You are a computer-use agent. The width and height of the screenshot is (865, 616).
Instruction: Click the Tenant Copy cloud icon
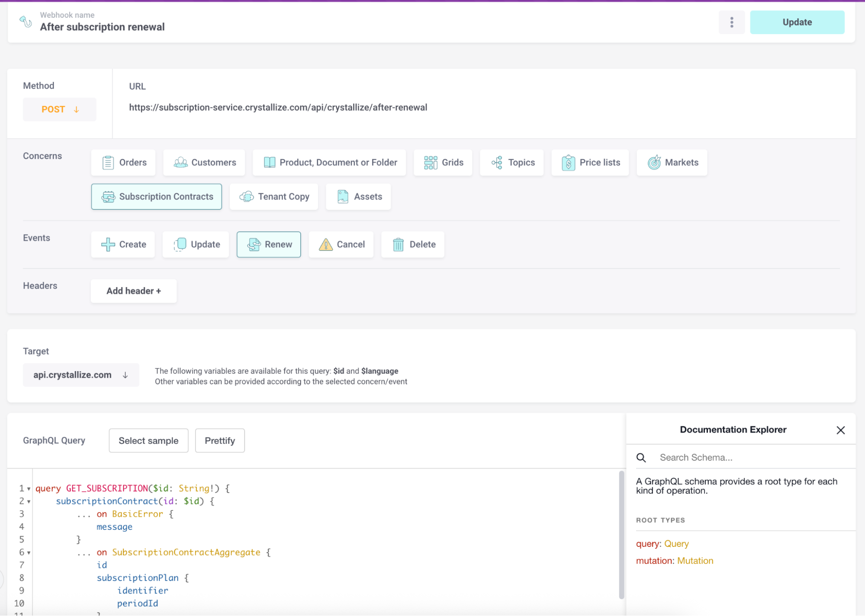pyautogui.click(x=247, y=196)
